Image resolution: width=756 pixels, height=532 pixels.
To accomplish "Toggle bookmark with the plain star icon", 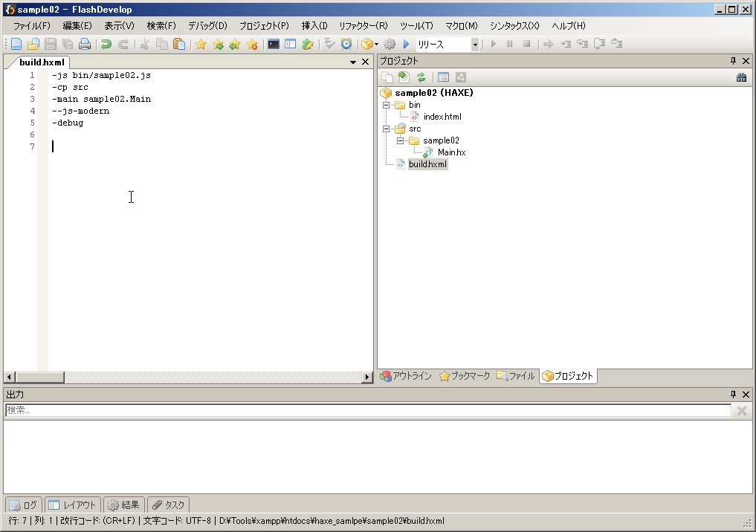I will [x=201, y=45].
